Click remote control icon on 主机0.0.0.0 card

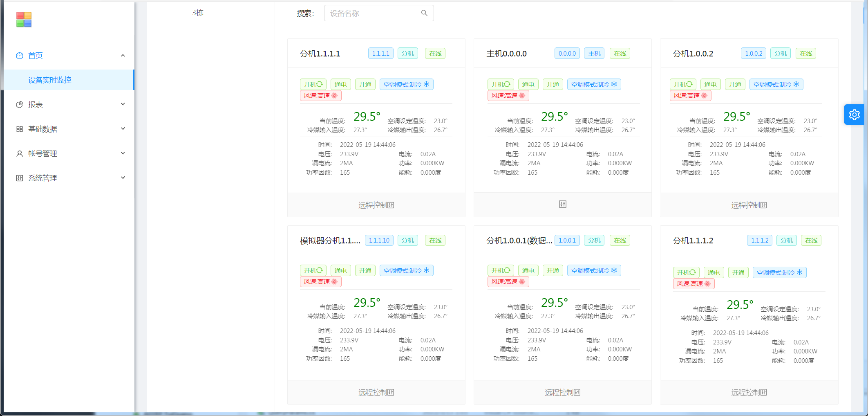(562, 204)
